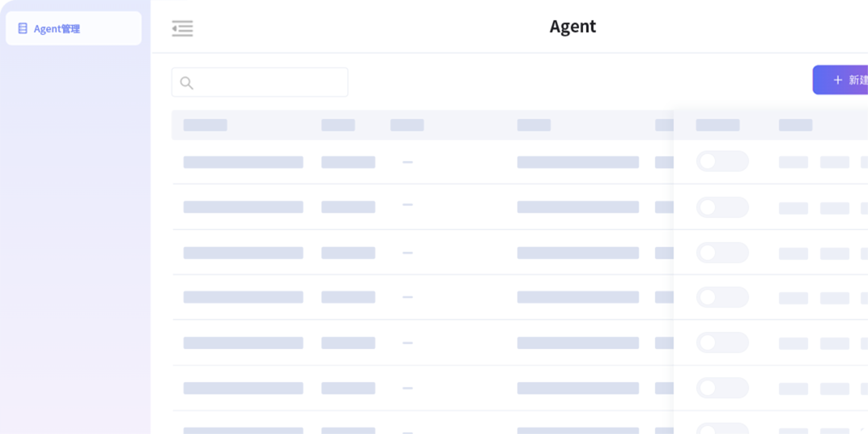Screen dimensions: 868x434
Task: Click the dash in the first row
Action: click(407, 162)
